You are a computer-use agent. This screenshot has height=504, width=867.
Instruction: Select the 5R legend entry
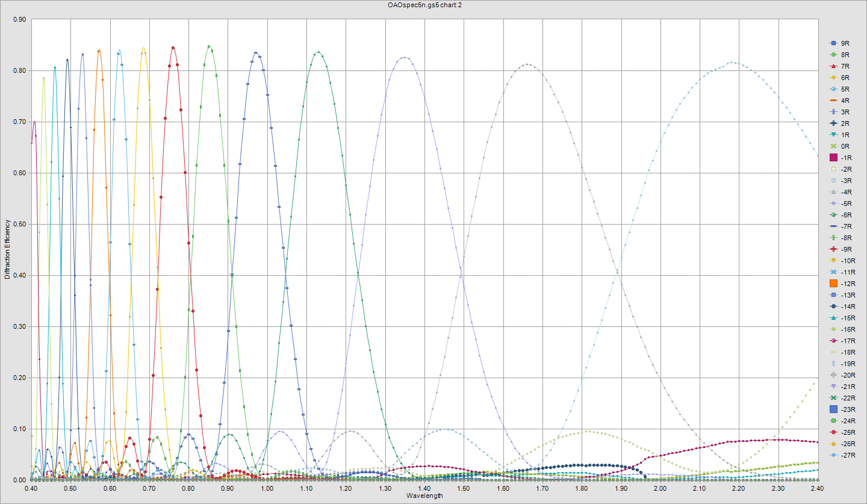[x=840, y=89]
